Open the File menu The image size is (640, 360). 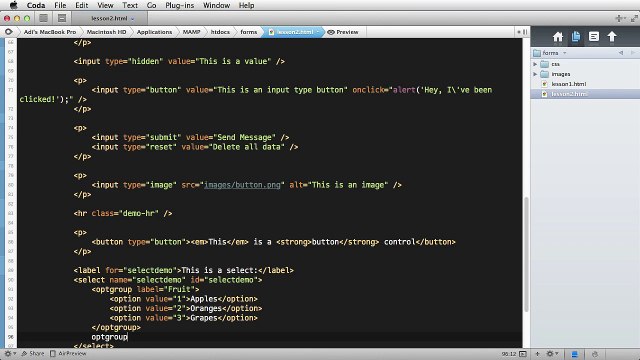point(60,5)
